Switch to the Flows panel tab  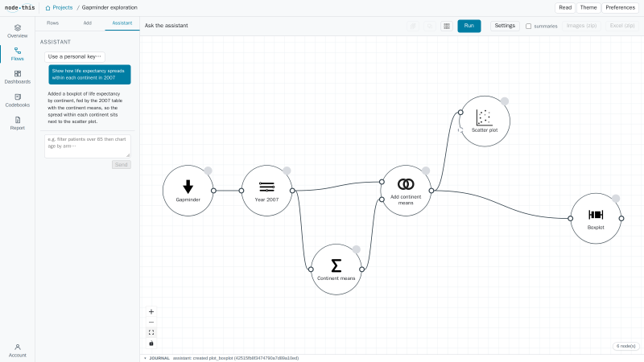click(x=52, y=23)
